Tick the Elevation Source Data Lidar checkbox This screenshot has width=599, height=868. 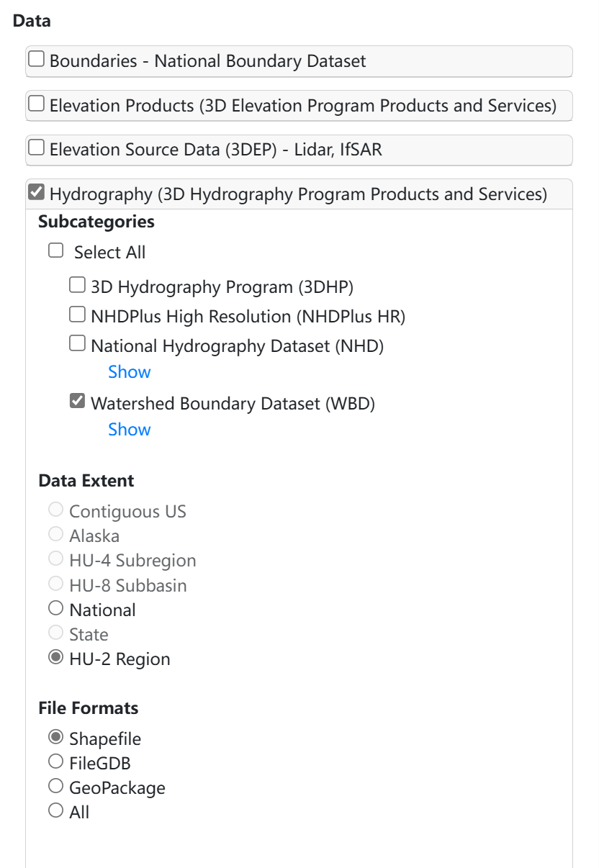click(36, 148)
